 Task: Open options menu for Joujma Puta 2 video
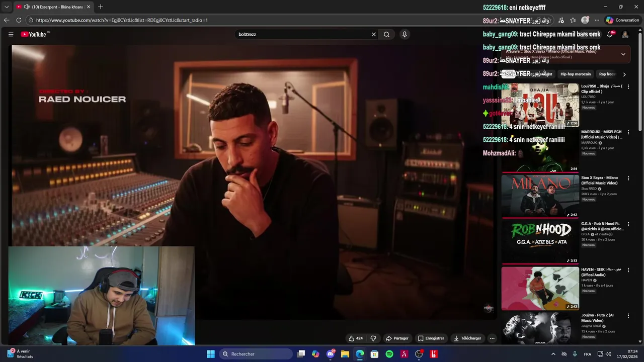click(628, 316)
